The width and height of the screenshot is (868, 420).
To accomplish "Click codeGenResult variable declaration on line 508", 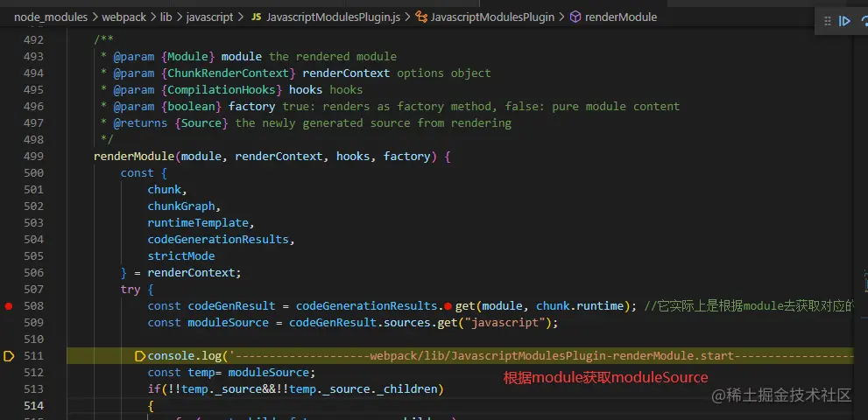I will pyautogui.click(x=231, y=306).
